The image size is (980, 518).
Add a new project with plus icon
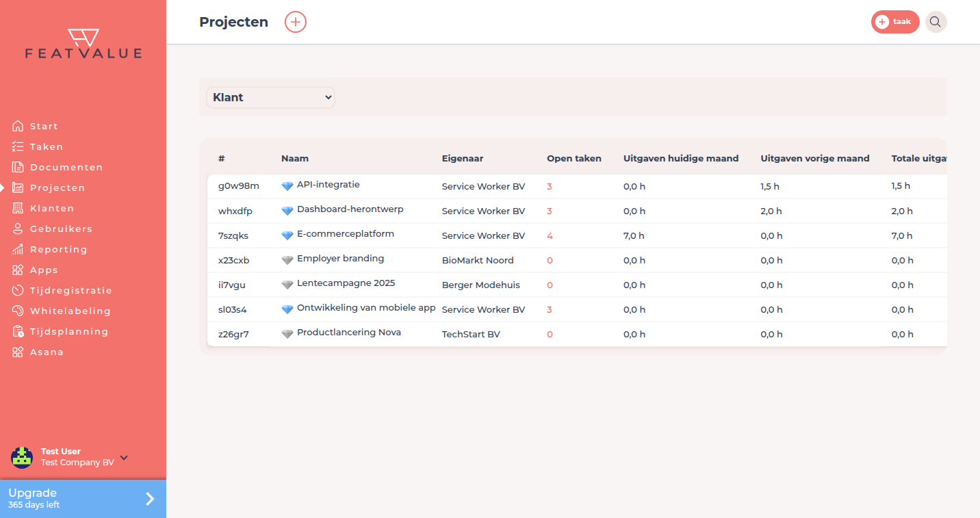pos(296,22)
